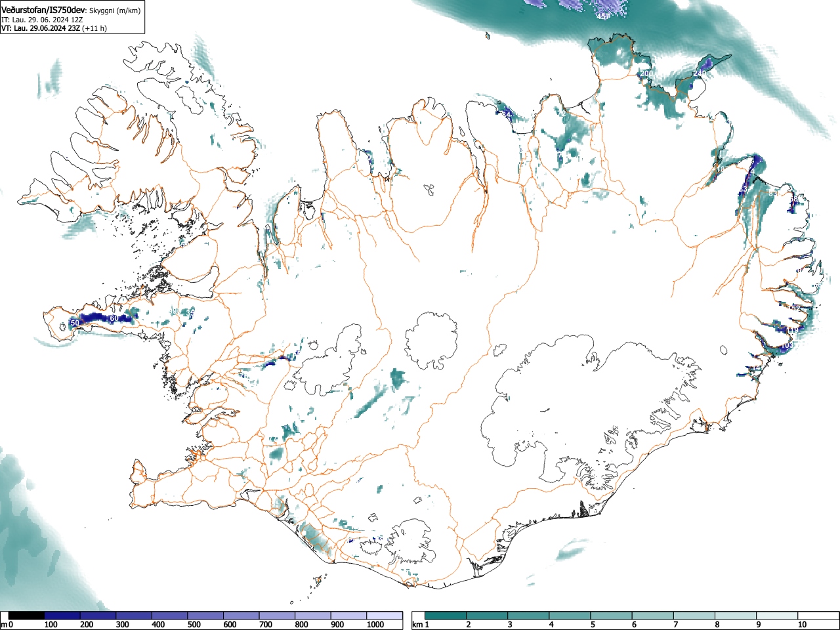Click the 'Skyggni (m/km)' label
Image resolution: width=840 pixels, height=630 pixels.
[x=114, y=11]
